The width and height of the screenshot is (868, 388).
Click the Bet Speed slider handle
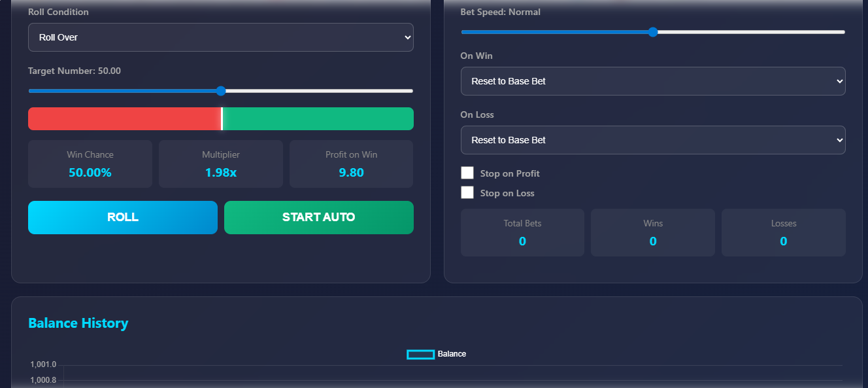click(x=652, y=32)
